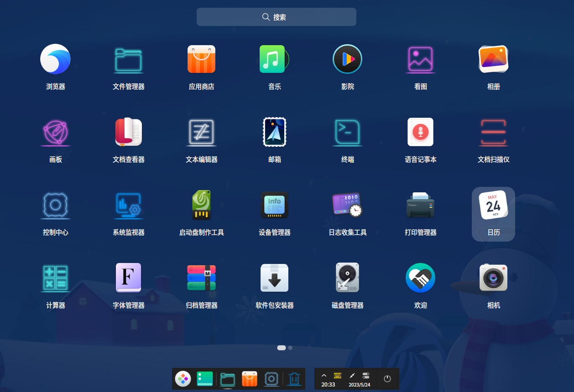Viewport: 574px width, 392px height.
Task: Launch 文档扫描仪 scanner app
Action: click(x=494, y=132)
